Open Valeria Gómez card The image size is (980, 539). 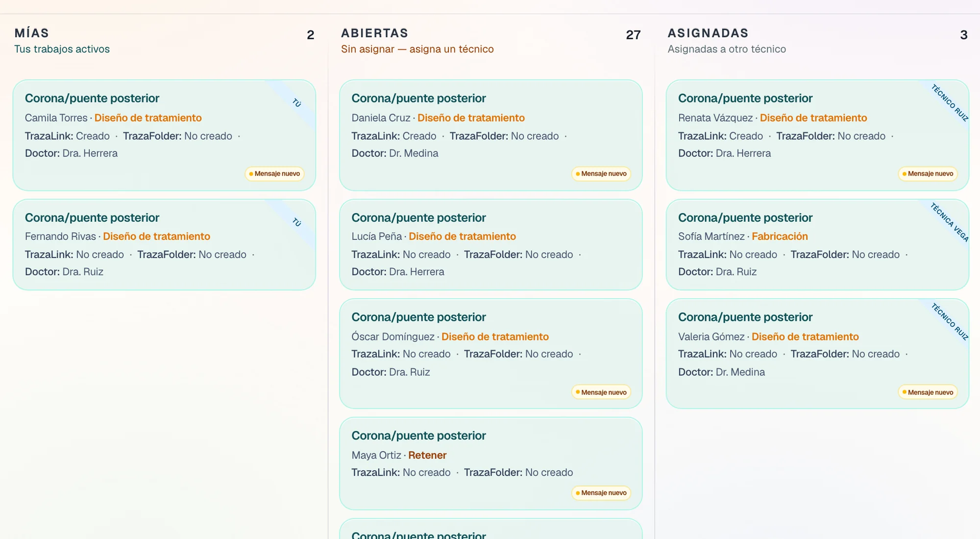(817, 353)
